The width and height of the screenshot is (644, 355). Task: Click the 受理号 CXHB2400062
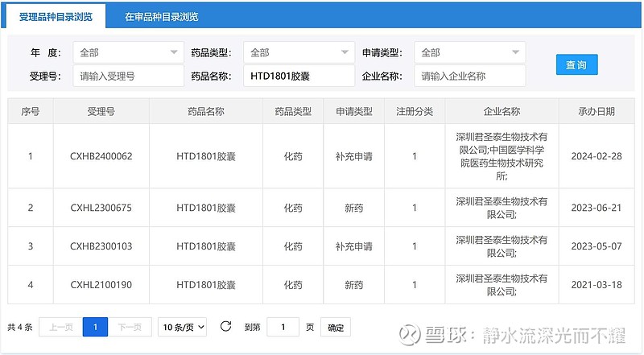click(x=101, y=156)
